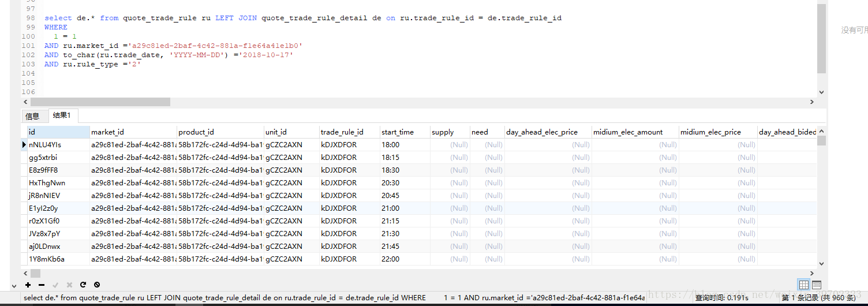Select the unit_id column header
This screenshot has height=306, width=868.
(x=291, y=132)
